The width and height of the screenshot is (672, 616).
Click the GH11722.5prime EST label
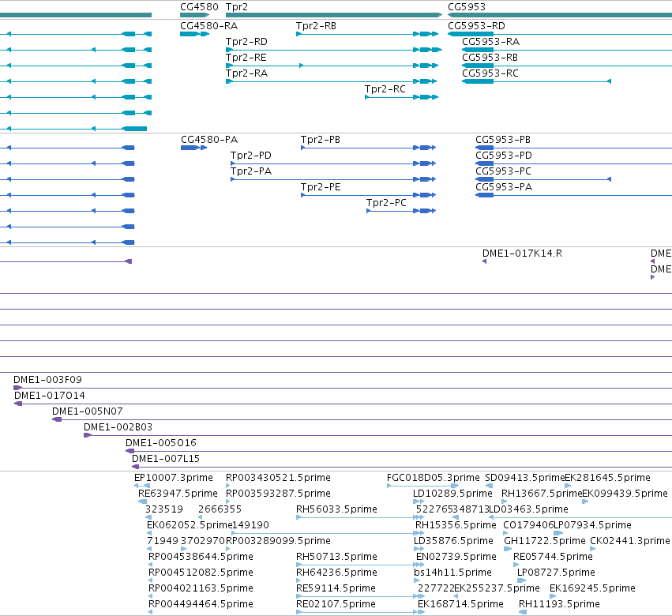coord(545,541)
